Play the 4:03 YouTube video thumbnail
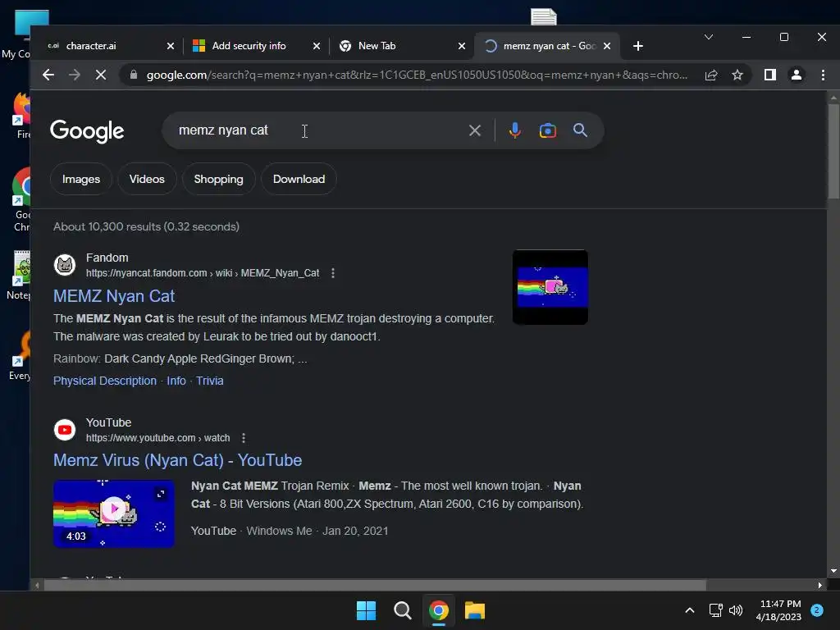This screenshot has height=630, width=840. (x=113, y=514)
